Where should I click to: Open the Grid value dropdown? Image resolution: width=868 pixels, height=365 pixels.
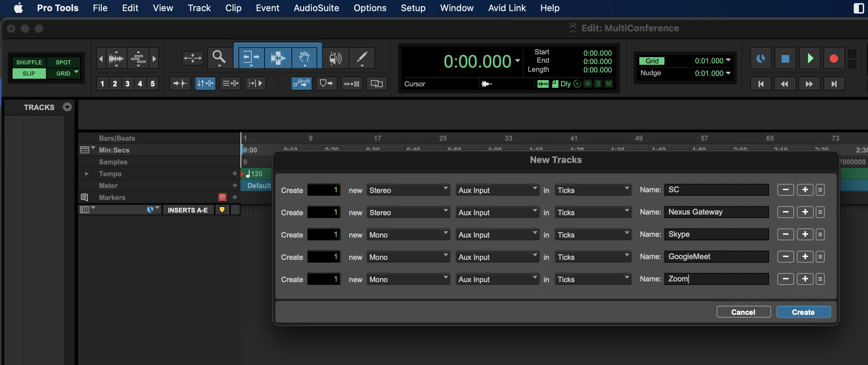pos(728,61)
